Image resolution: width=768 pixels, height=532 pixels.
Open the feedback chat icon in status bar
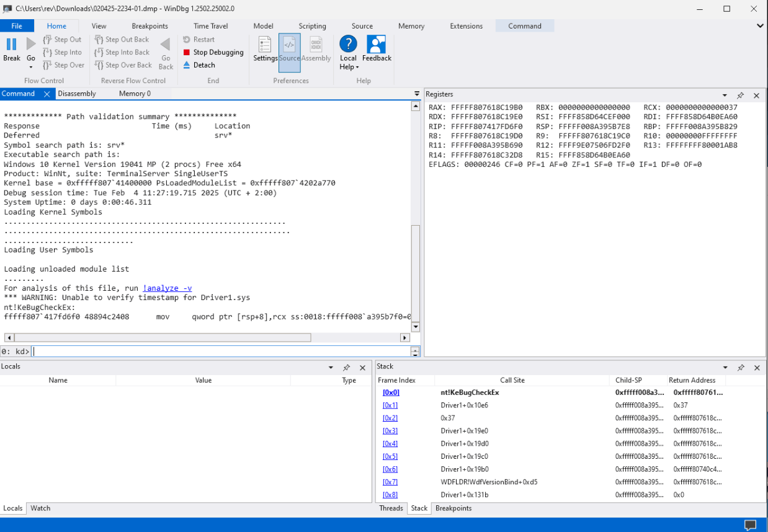pyautogui.click(x=750, y=525)
